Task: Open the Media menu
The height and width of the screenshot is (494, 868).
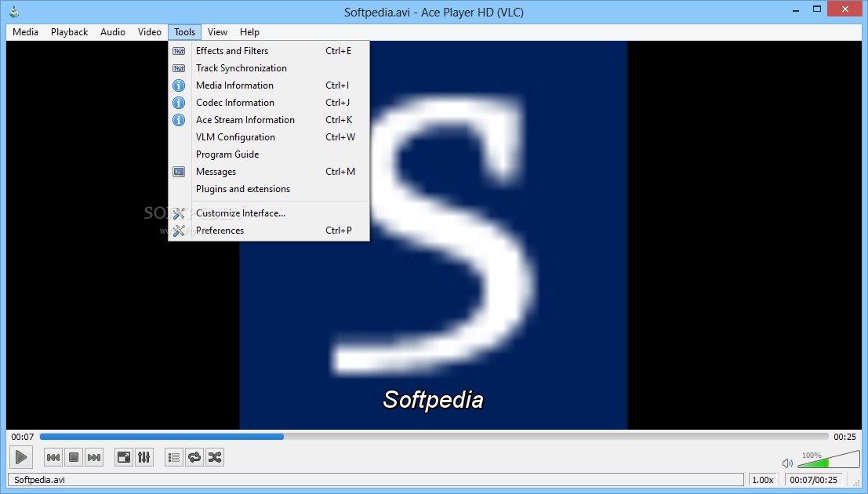Action: pyautogui.click(x=25, y=32)
